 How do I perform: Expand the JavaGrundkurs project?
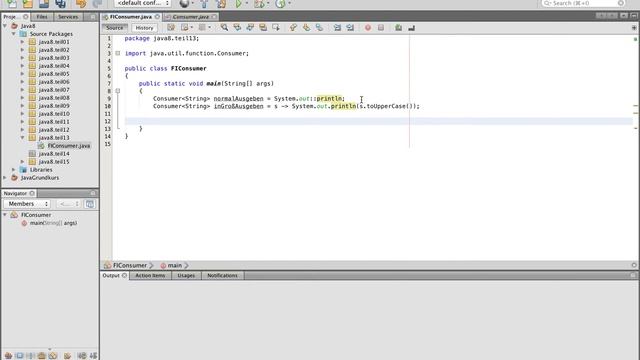point(5,178)
